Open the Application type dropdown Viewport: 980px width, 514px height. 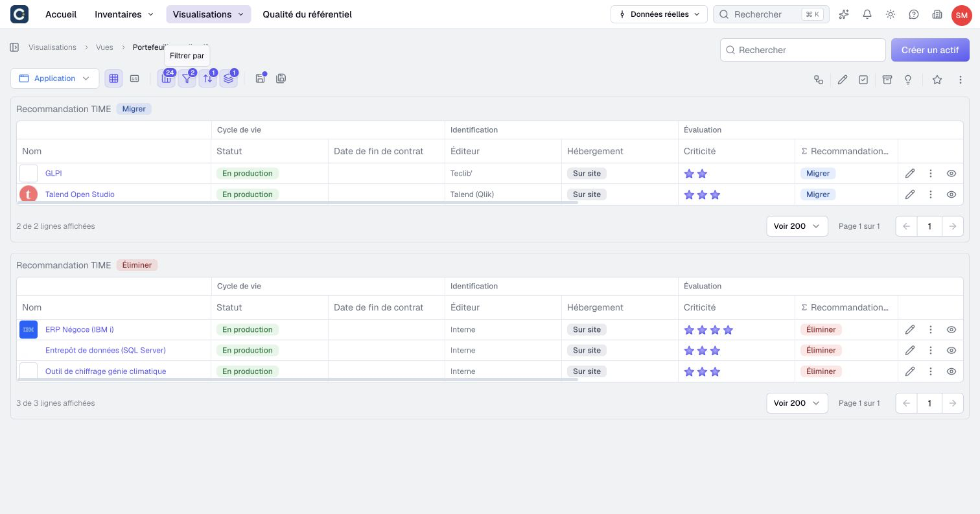point(55,78)
